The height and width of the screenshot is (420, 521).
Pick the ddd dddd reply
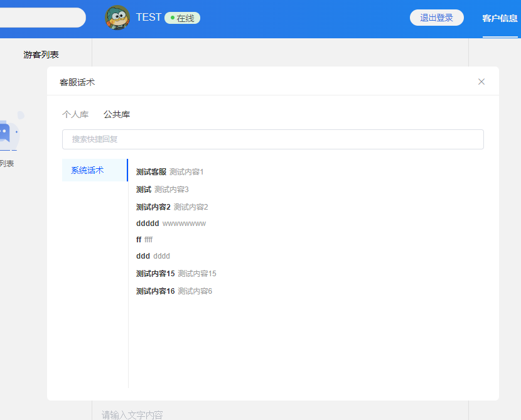point(153,256)
